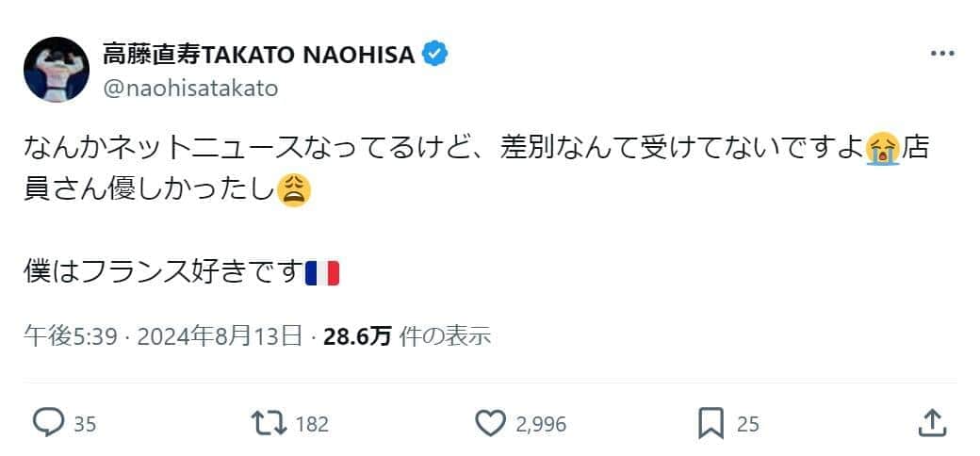Open the three-dot more options menu

pos(941,54)
